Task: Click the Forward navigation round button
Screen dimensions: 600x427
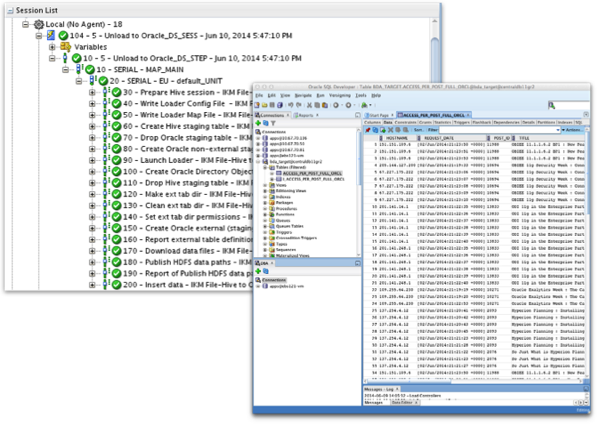Action: coord(348,105)
